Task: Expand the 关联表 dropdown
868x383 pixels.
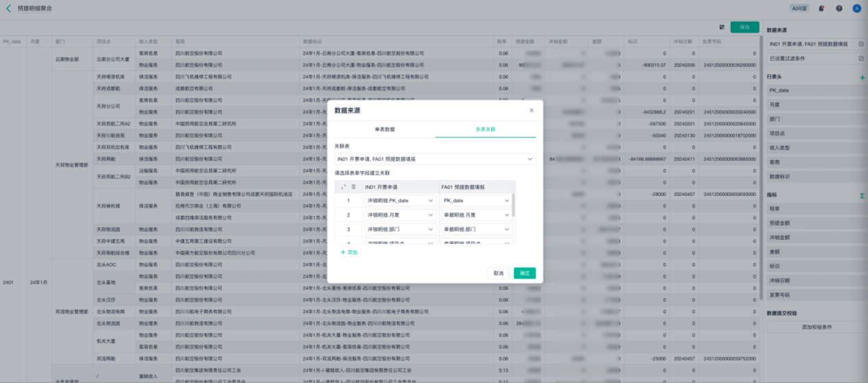Action: 530,159
